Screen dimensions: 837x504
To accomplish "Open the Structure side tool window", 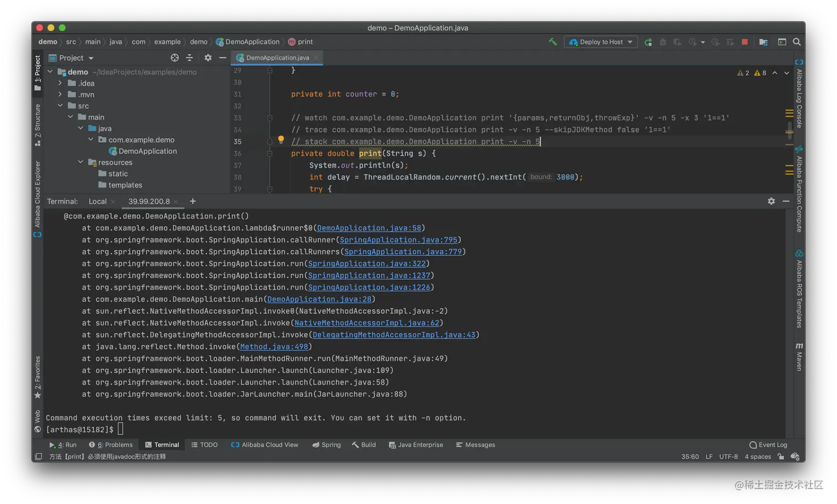I will [x=38, y=125].
